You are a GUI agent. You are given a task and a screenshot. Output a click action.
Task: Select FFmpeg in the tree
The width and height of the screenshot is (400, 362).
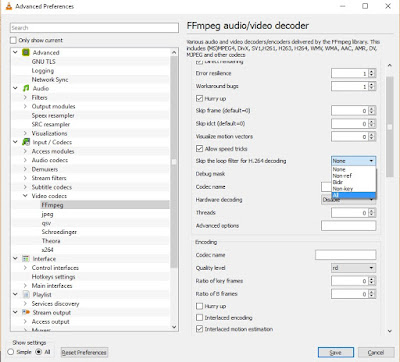click(52, 205)
